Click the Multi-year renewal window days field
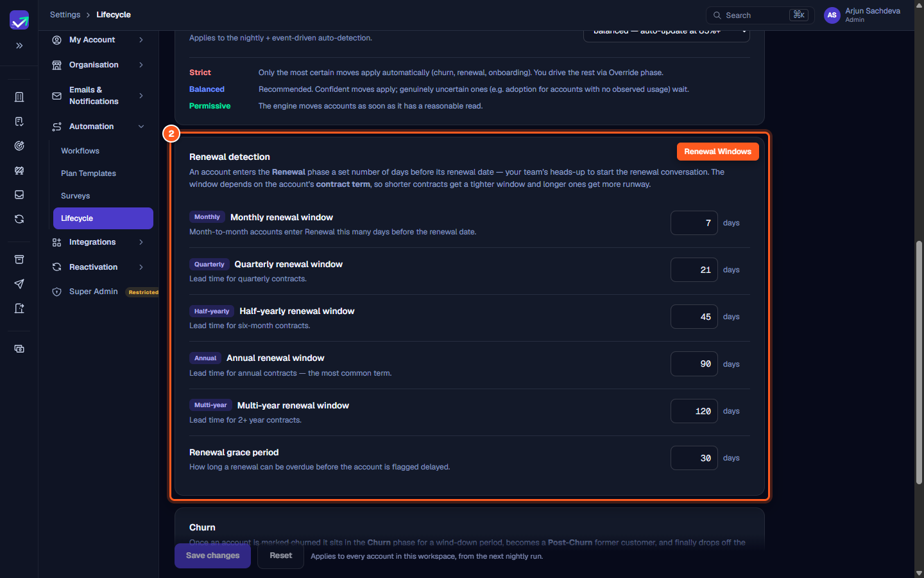The height and width of the screenshot is (578, 924). [694, 411]
